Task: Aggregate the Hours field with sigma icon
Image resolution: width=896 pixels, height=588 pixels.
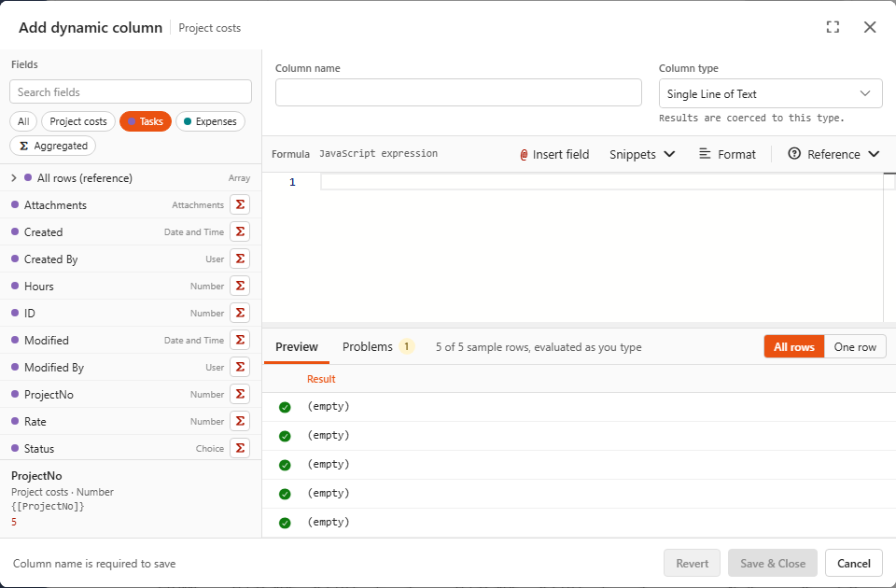Action: tap(240, 286)
